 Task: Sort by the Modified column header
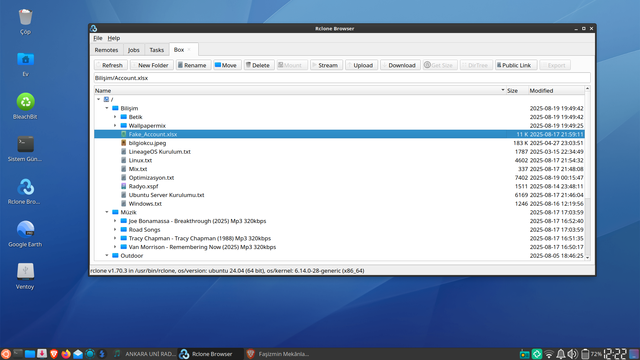click(x=556, y=91)
